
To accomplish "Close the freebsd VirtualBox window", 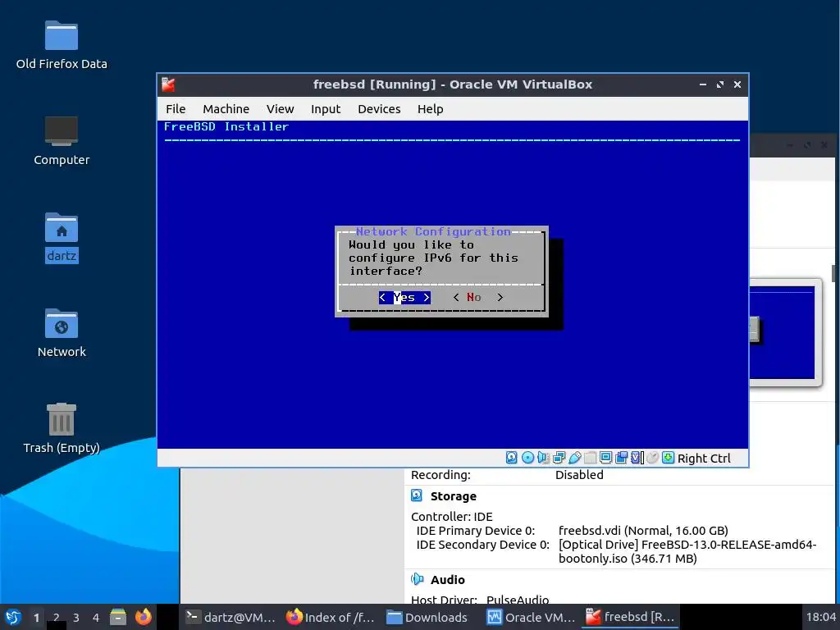I will pyautogui.click(x=737, y=84).
